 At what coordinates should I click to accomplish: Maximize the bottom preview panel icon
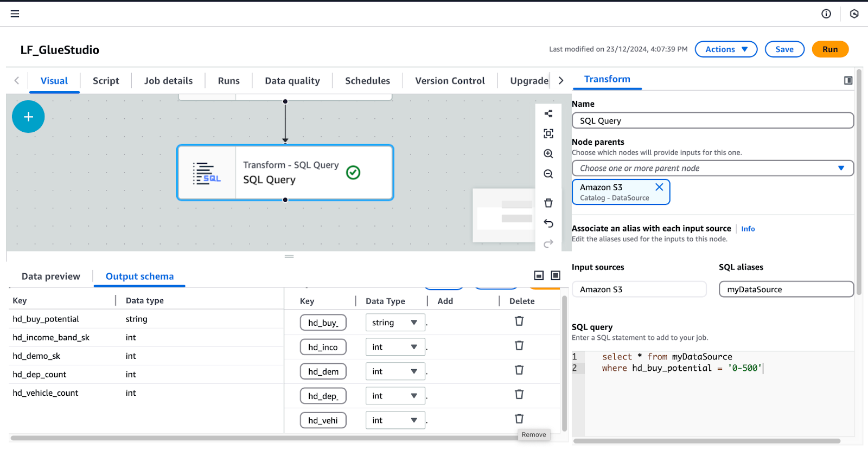556,275
